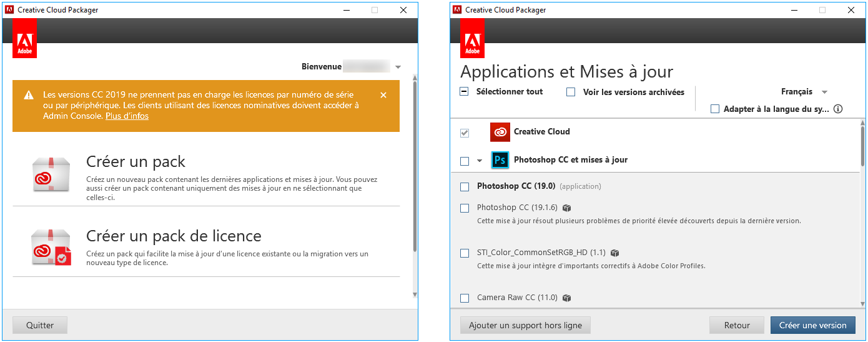Click the Photoshop Ps application icon
The height and width of the screenshot is (342, 868).
pos(500,160)
